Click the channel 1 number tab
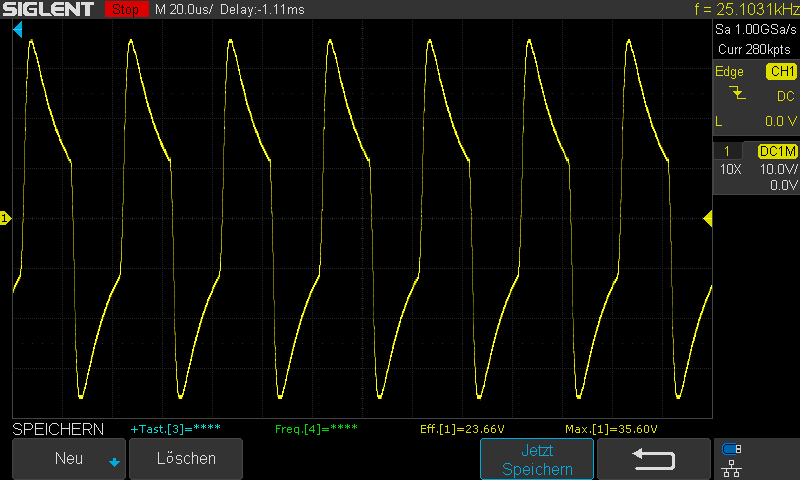Viewport: 800px width, 480px height. [728, 151]
